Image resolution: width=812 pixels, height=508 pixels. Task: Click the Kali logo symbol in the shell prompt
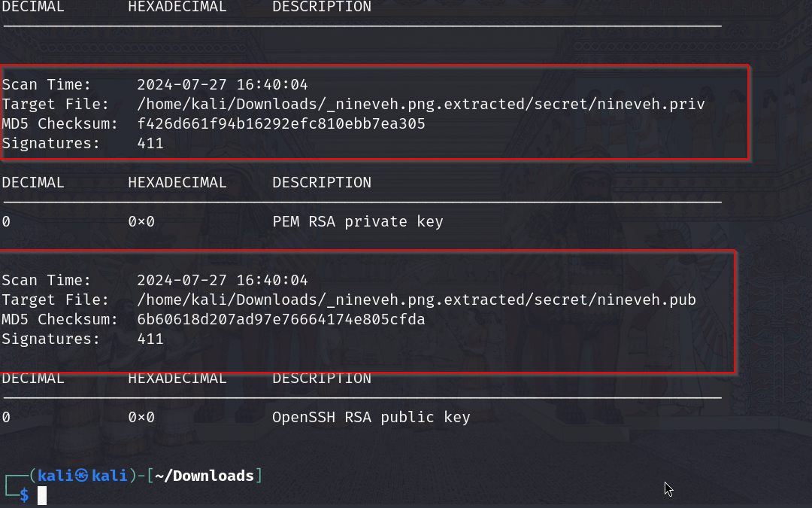click(82, 476)
